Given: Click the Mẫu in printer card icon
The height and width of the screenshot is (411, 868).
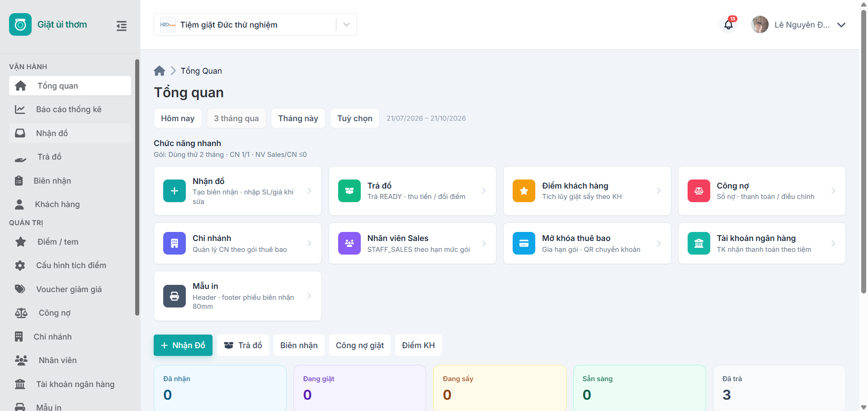Looking at the screenshot, I should click(175, 296).
